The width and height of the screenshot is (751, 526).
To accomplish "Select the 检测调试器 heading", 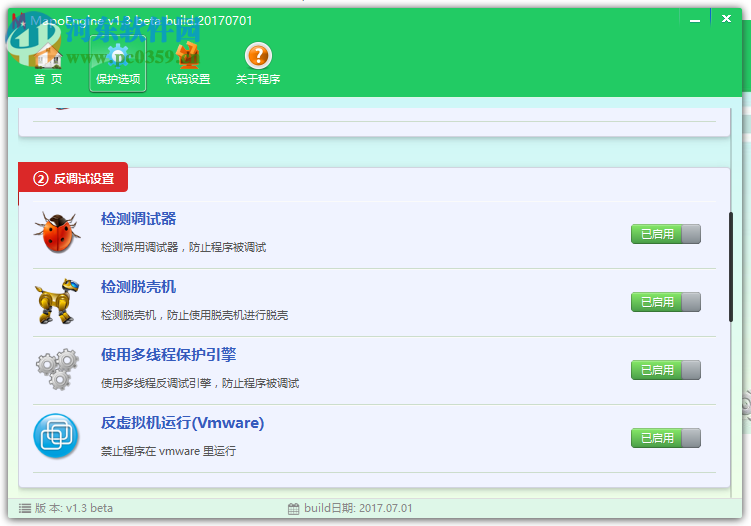I will [138, 219].
